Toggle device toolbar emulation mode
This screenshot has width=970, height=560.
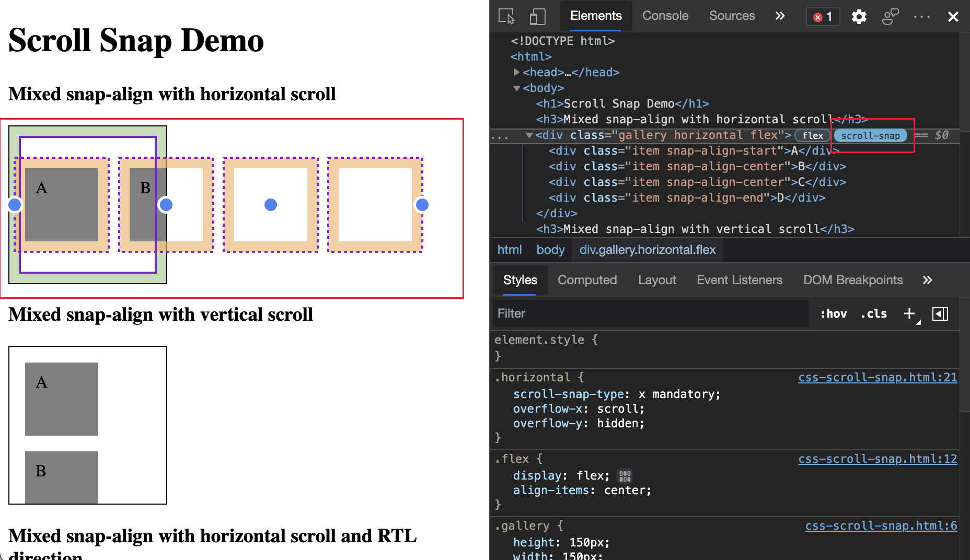[x=538, y=17]
